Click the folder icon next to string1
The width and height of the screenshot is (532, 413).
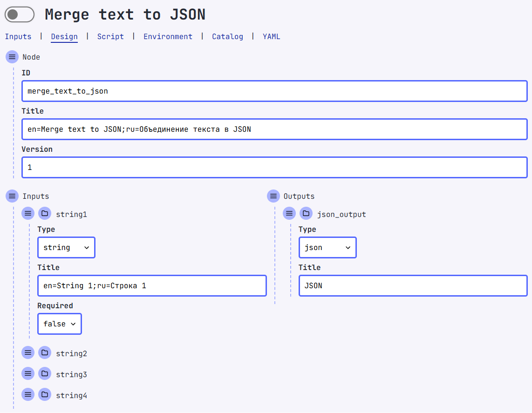coord(45,214)
